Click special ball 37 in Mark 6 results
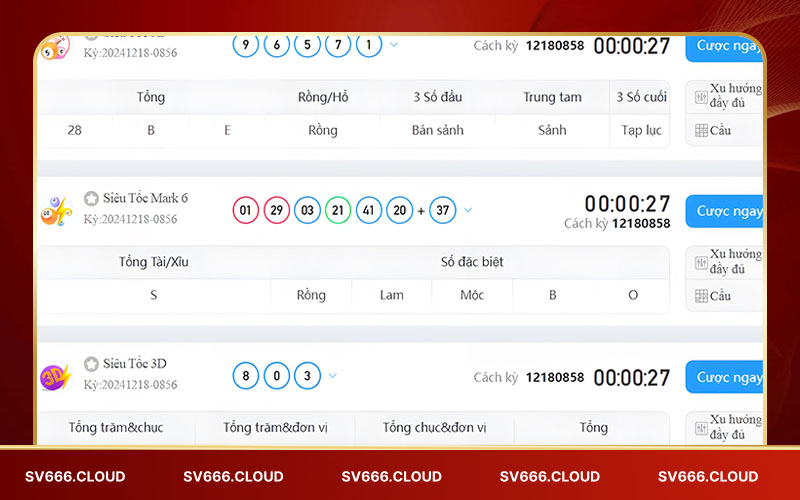The height and width of the screenshot is (500, 800). point(443,210)
